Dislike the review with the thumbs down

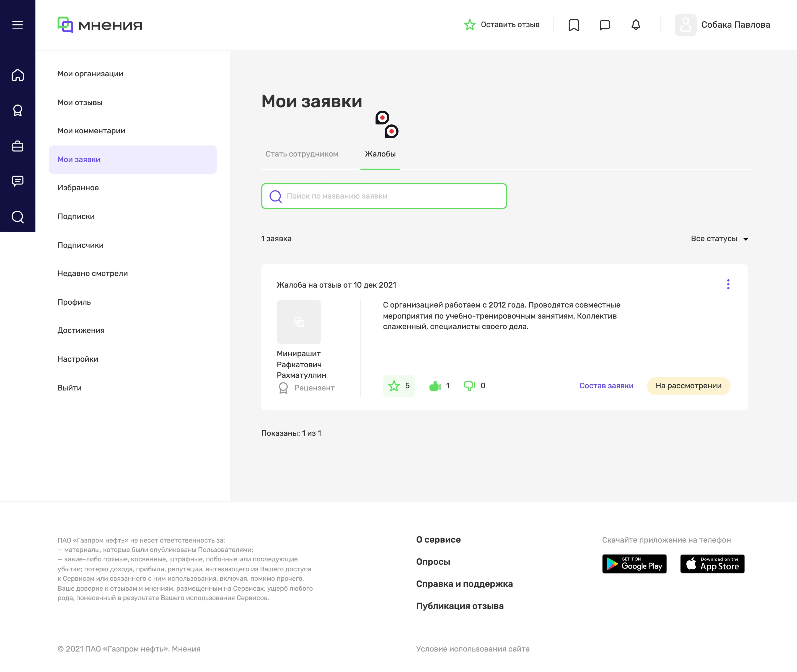pyautogui.click(x=470, y=386)
